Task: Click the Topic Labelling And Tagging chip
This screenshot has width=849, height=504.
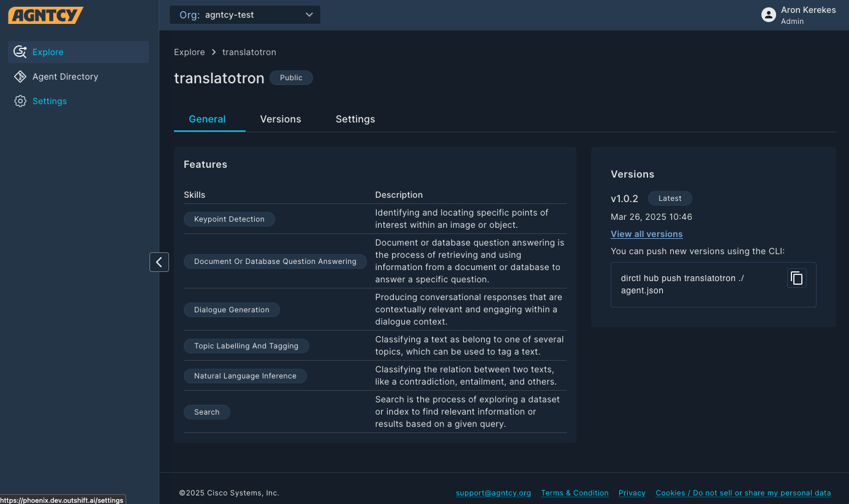Action: 246,346
